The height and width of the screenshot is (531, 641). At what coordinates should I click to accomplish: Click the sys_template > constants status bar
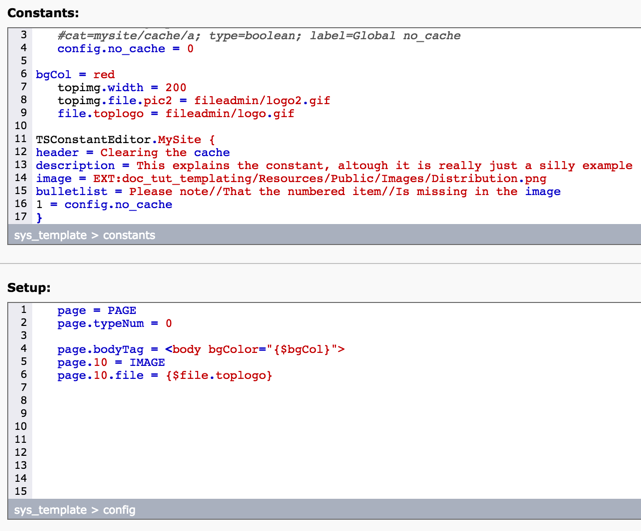pos(85,235)
